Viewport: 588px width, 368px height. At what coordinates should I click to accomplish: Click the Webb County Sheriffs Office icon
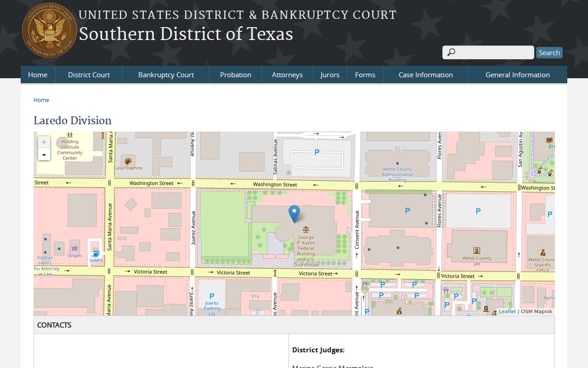[543, 252]
